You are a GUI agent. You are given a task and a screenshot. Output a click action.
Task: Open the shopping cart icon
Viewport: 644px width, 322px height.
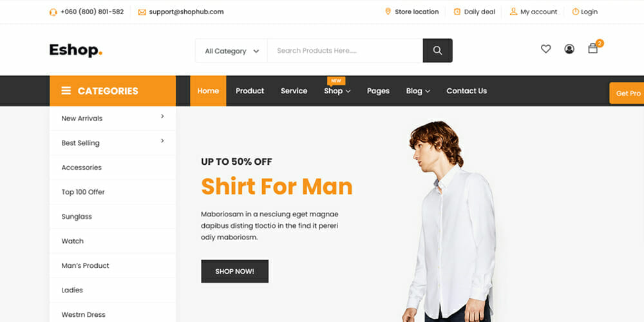(x=592, y=48)
